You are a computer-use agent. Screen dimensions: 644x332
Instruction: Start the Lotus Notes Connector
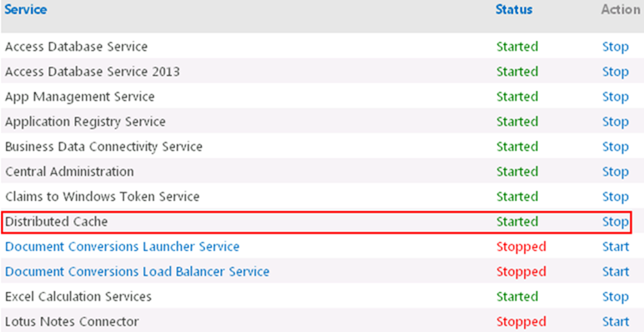point(616,322)
